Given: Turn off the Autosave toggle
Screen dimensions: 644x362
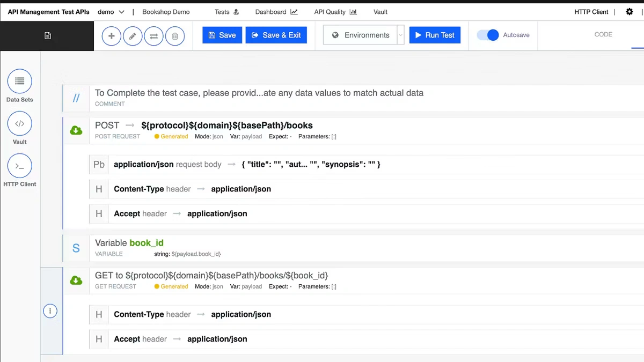Looking at the screenshot, I should [488, 35].
